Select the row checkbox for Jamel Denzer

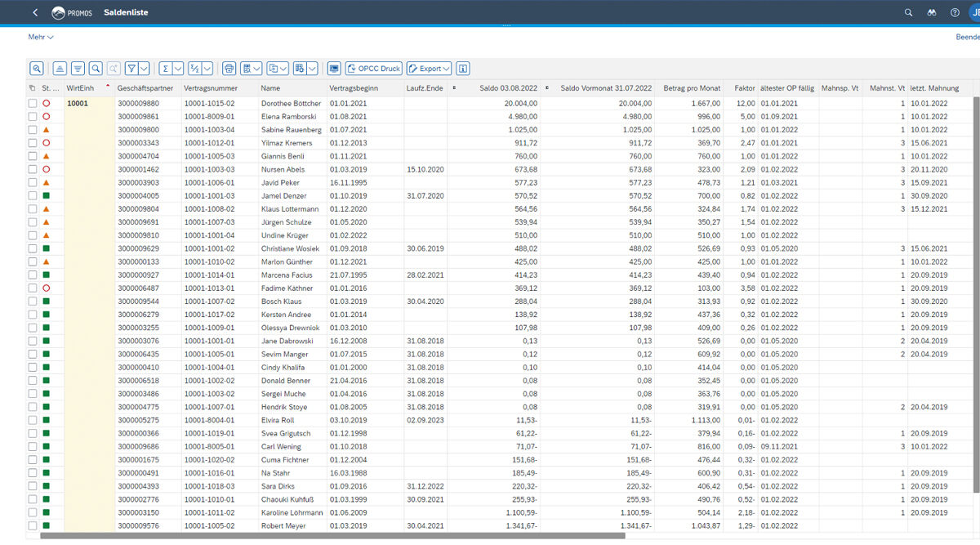[x=32, y=196]
